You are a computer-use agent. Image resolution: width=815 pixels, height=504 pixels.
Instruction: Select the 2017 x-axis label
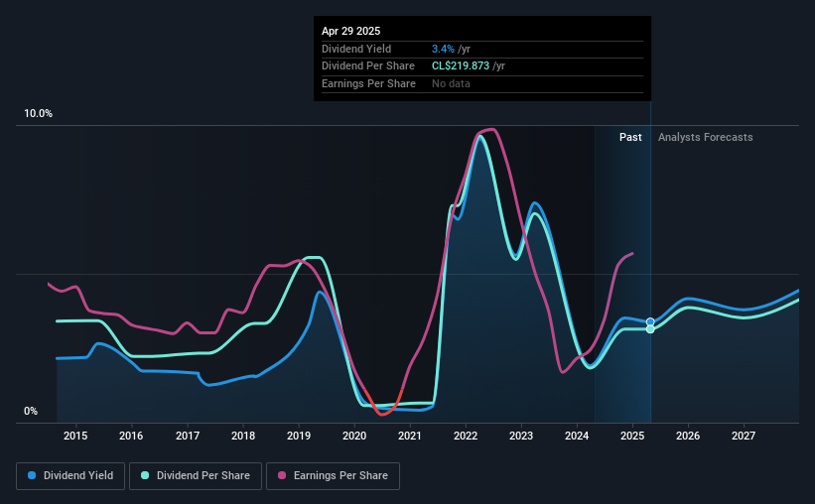pos(187,436)
